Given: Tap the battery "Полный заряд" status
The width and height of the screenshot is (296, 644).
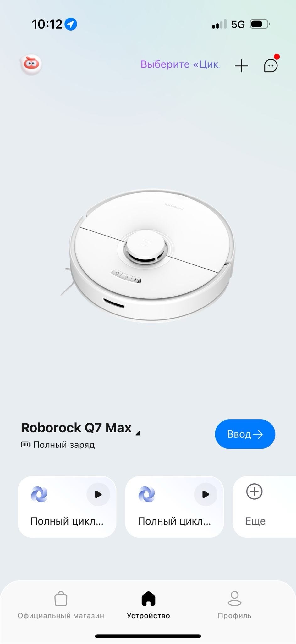Looking at the screenshot, I should 58,445.
